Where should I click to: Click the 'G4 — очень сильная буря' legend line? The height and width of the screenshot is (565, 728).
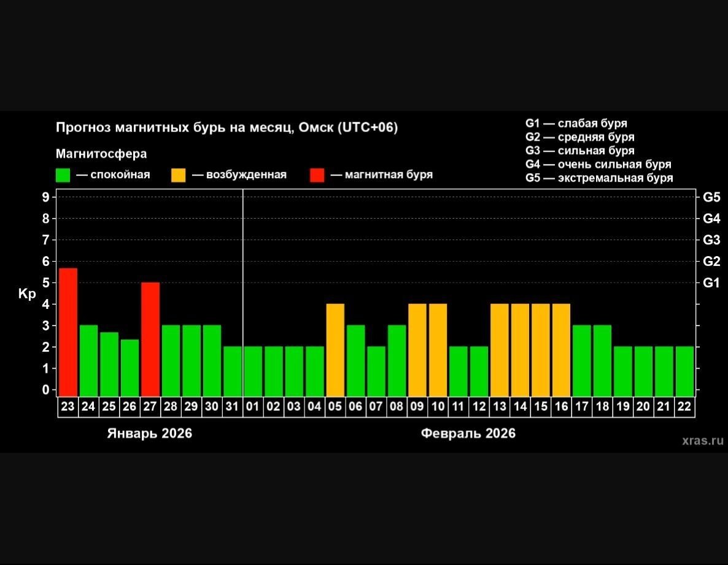(x=598, y=164)
